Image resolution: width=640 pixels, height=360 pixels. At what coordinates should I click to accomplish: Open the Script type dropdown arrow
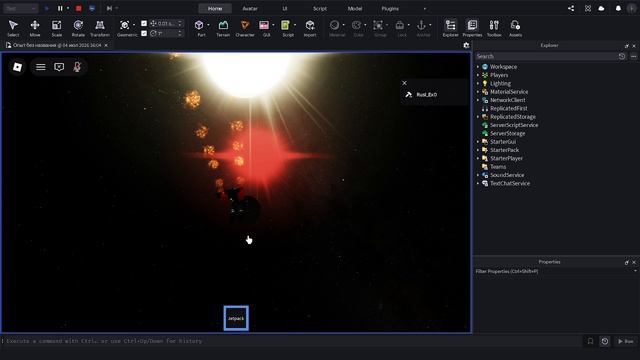(295, 25)
